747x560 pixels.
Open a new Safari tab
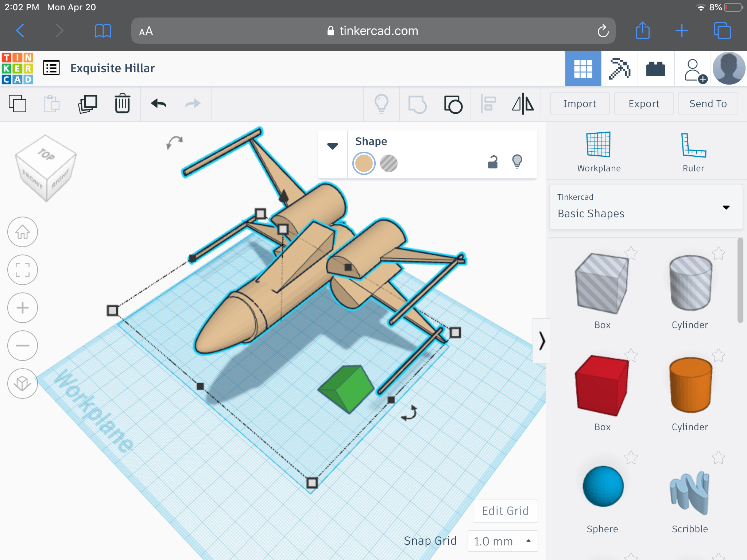coord(682,31)
